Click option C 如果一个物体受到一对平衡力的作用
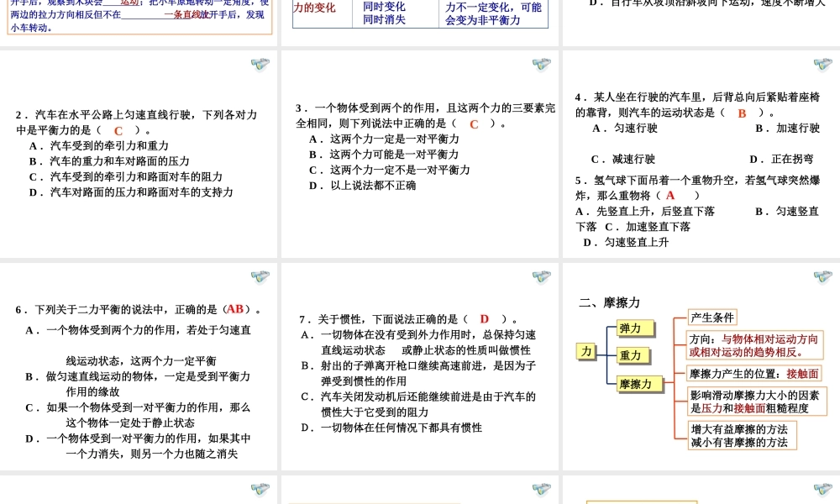The width and height of the screenshot is (840, 504). tap(138, 415)
